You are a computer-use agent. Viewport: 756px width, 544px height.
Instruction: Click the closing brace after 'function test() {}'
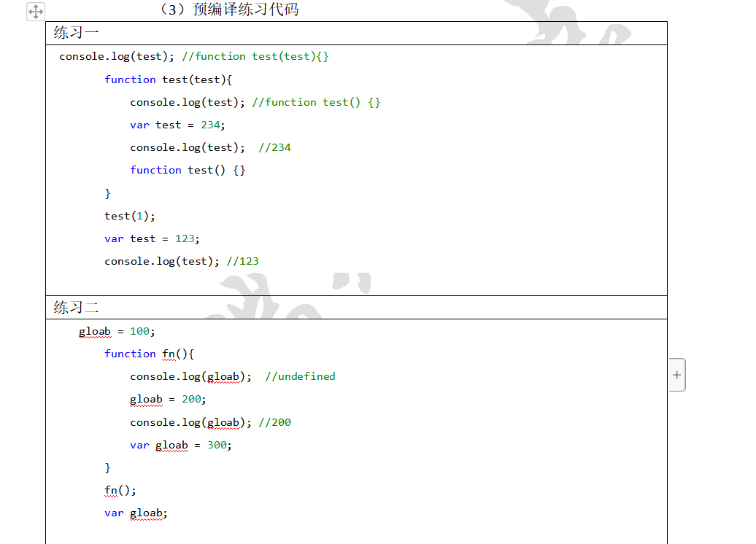107,193
